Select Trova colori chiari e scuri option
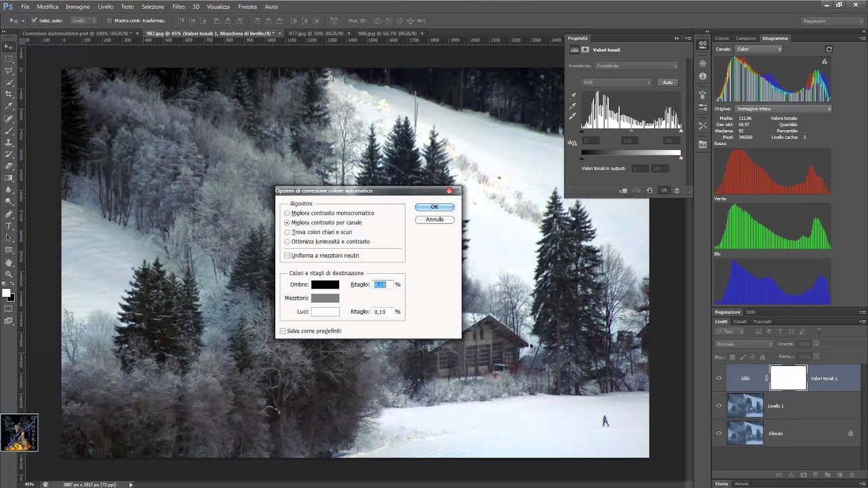 point(318,232)
